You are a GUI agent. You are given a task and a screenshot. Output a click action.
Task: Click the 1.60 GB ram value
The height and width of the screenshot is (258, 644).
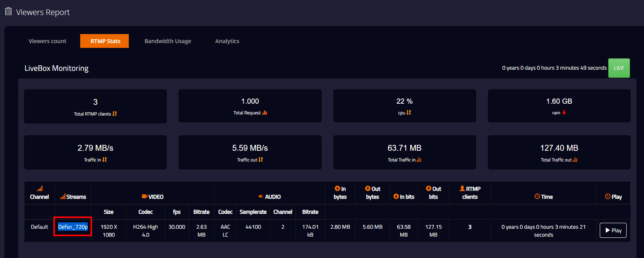coord(559,101)
